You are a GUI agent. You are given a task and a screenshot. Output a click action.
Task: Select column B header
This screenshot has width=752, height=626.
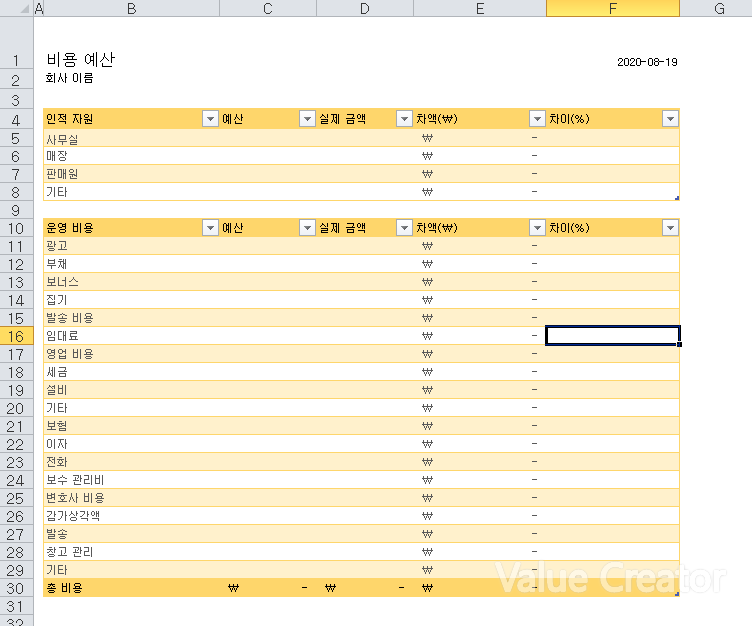[131, 8]
